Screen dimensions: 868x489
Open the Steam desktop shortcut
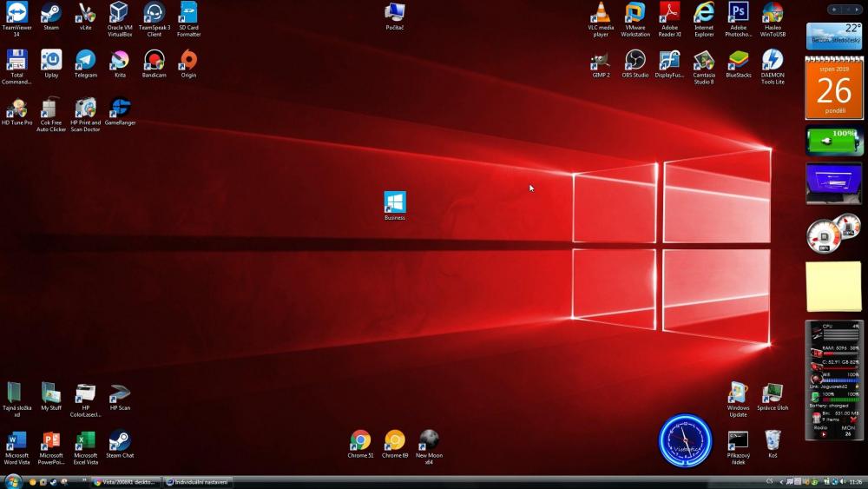51,13
